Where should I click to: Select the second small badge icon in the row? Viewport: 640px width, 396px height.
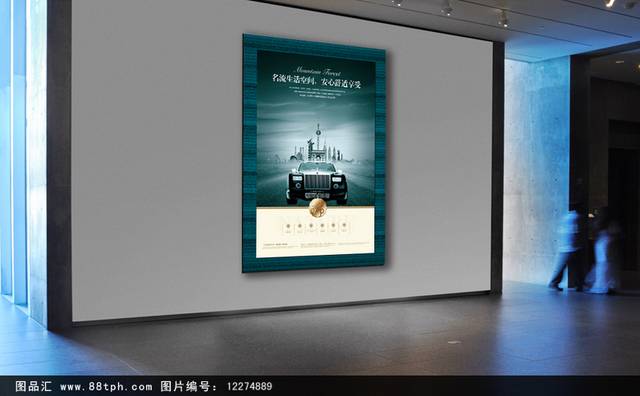(x=300, y=227)
